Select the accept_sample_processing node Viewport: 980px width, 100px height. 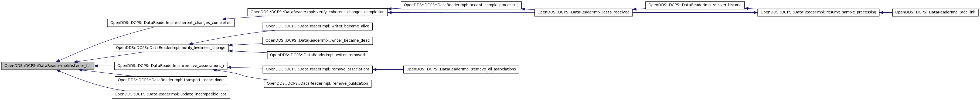pyautogui.click(x=461, y=5)
